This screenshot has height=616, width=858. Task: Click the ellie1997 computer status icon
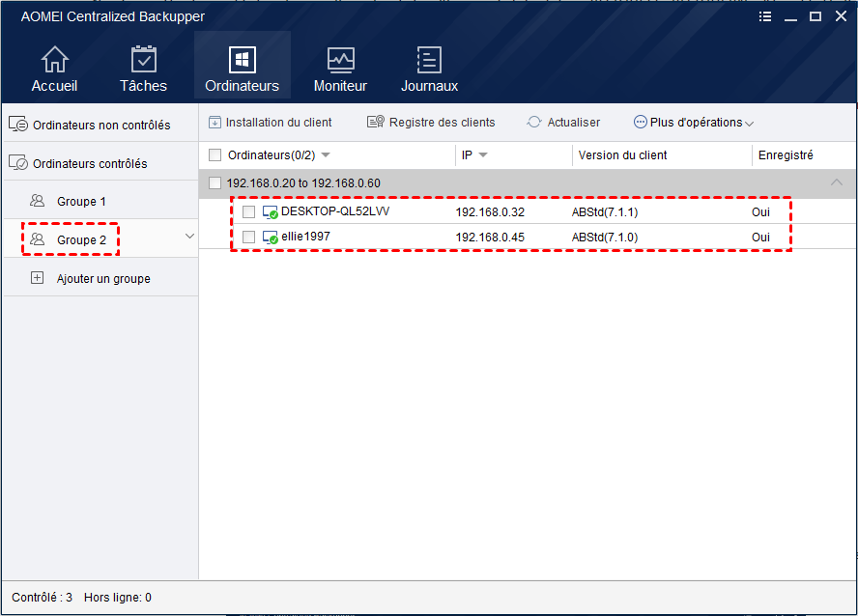click(x=271, y=238)
